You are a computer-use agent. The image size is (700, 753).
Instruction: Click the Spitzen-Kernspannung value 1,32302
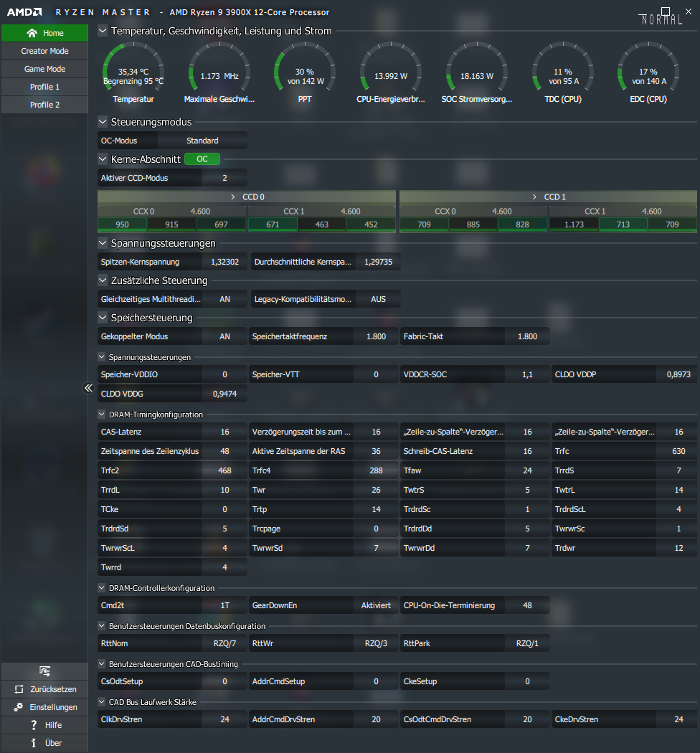pyautogui.click(x=224, y=262)
